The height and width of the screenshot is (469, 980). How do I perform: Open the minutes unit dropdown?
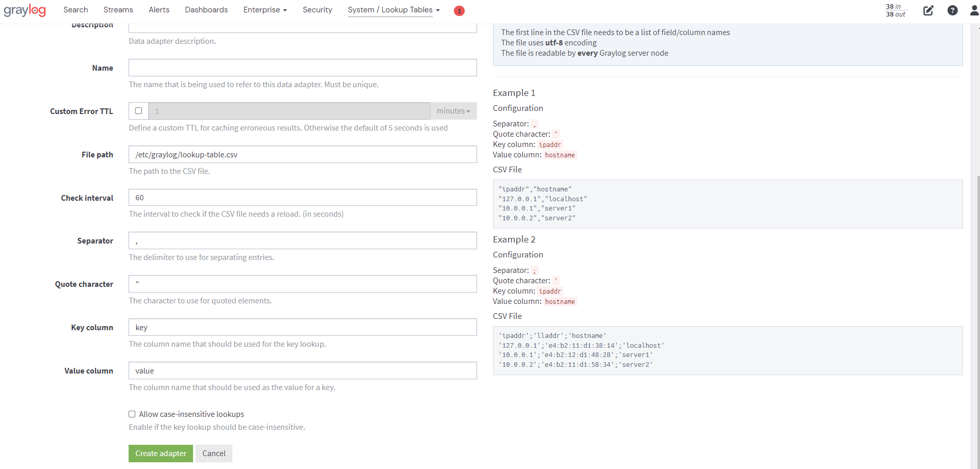pyautogui.click(x=453, y=111)
